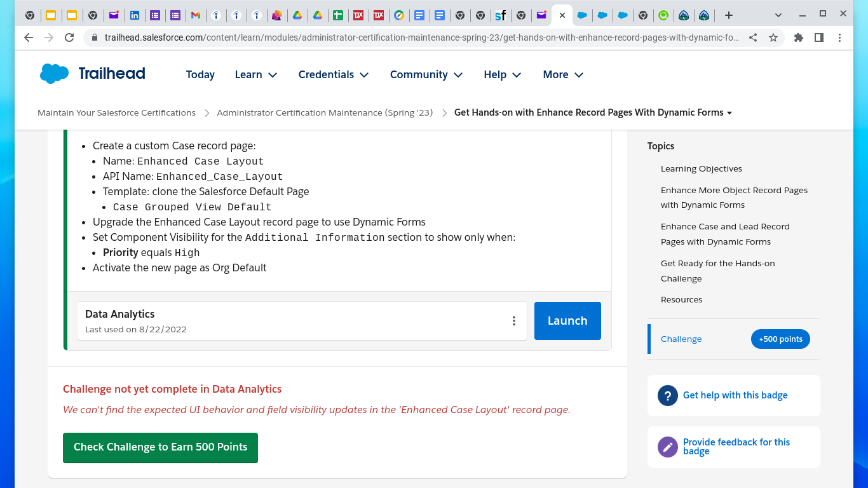868x488 pixels.
Task: Click 'Priority equals High' requirement text
Action: (x=151, y=252)
